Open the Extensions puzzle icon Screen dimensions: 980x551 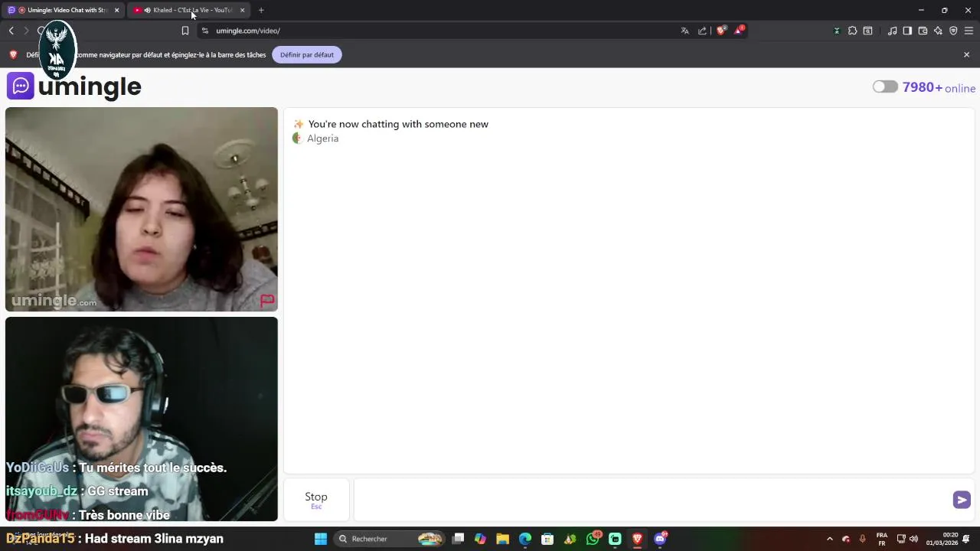(852, 31)
